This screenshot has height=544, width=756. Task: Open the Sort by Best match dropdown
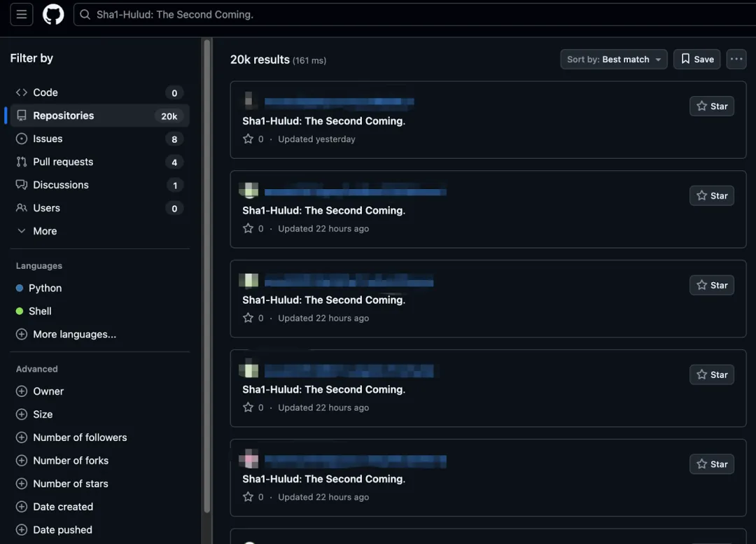coord(613,60)
